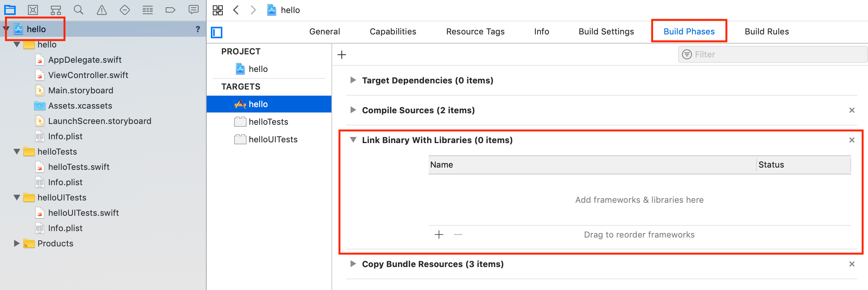Switch to the Build Settings tab
868x290 pixels.
tap(606, 31)
